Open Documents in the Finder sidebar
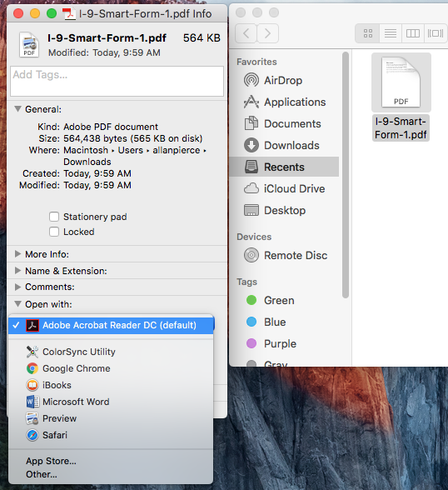 point(284,123)
